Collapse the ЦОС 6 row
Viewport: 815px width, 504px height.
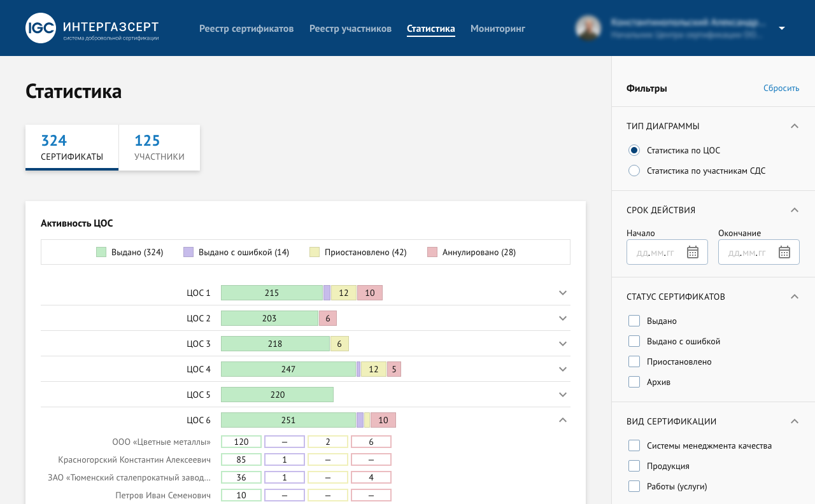coord(562,420)
